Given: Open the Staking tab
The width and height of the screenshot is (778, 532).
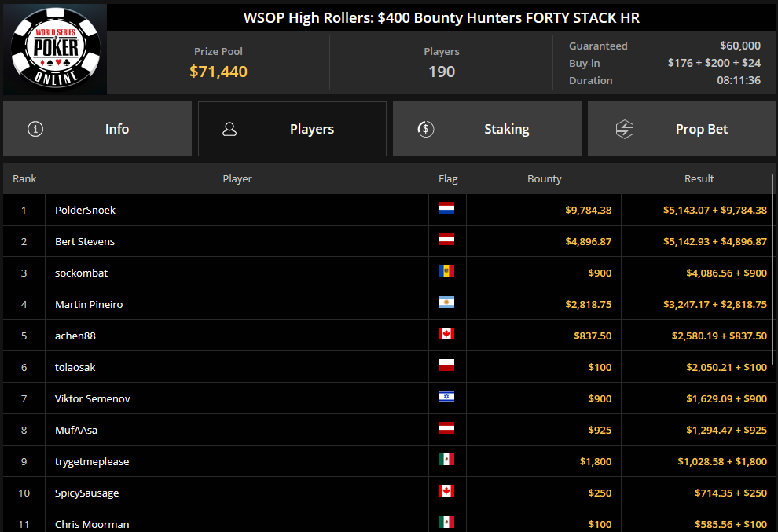Looking at the screenshot, I should [487, 129].
